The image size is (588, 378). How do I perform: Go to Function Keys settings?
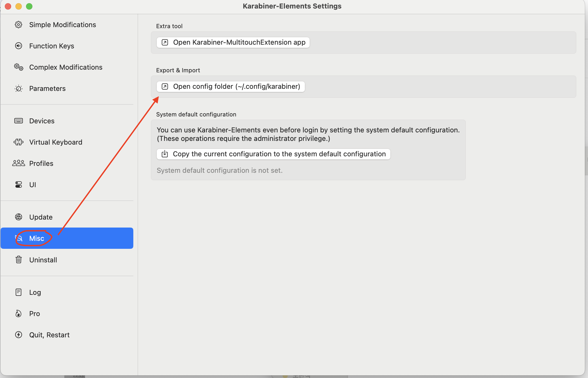coord(67,46)
